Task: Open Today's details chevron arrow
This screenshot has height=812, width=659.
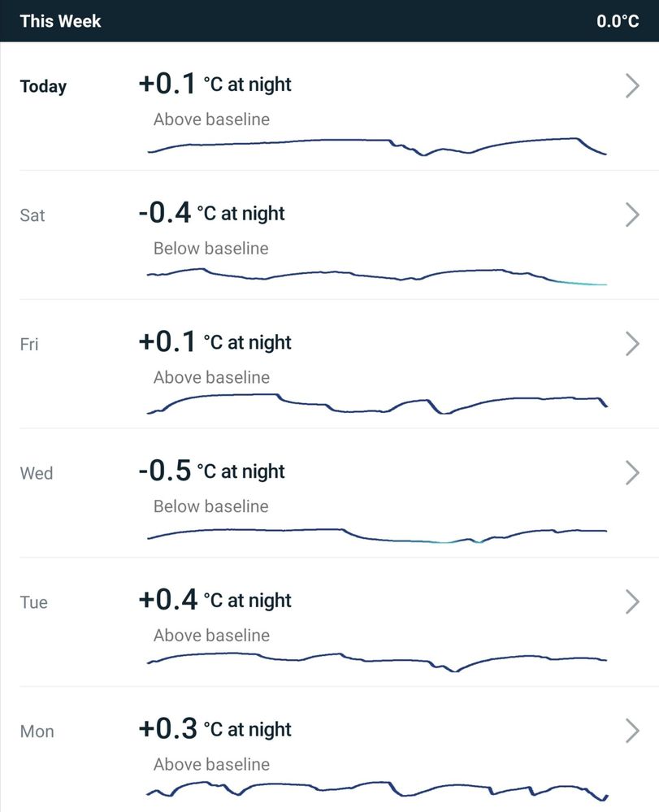Action: click(632, 85)
